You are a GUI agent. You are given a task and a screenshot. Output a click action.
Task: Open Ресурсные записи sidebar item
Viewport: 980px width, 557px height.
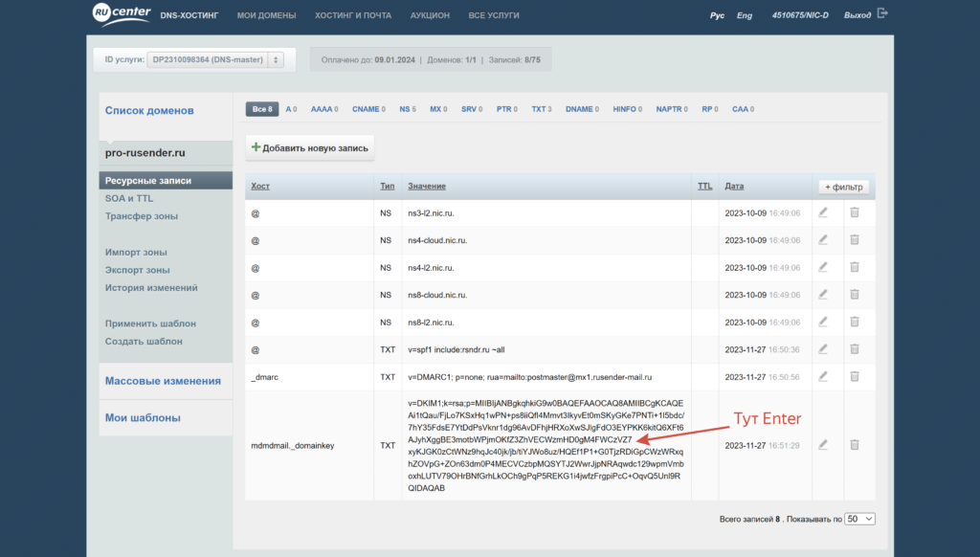(166, 181)
